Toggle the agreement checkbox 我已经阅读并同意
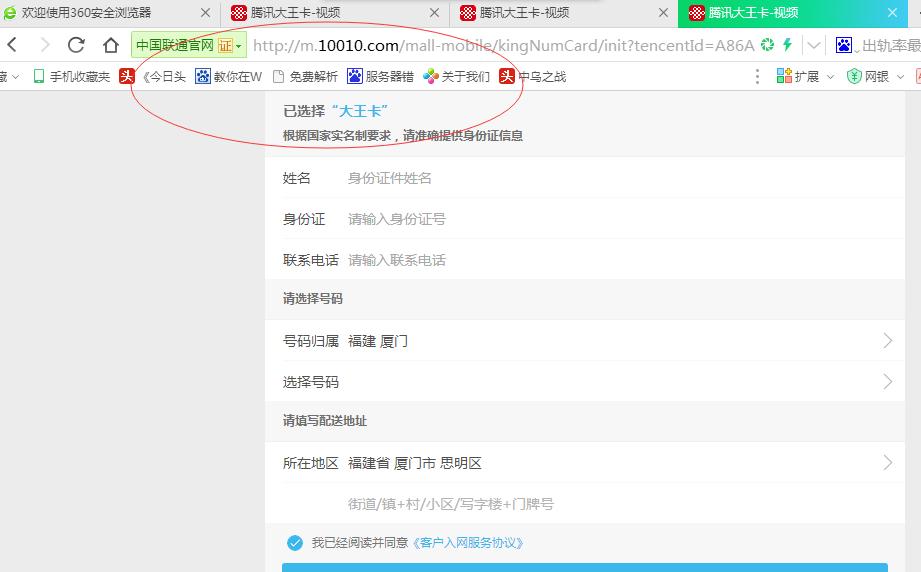The height and width of the screenshot is (572, 921). pyautogui.click(x=295, y=543)
